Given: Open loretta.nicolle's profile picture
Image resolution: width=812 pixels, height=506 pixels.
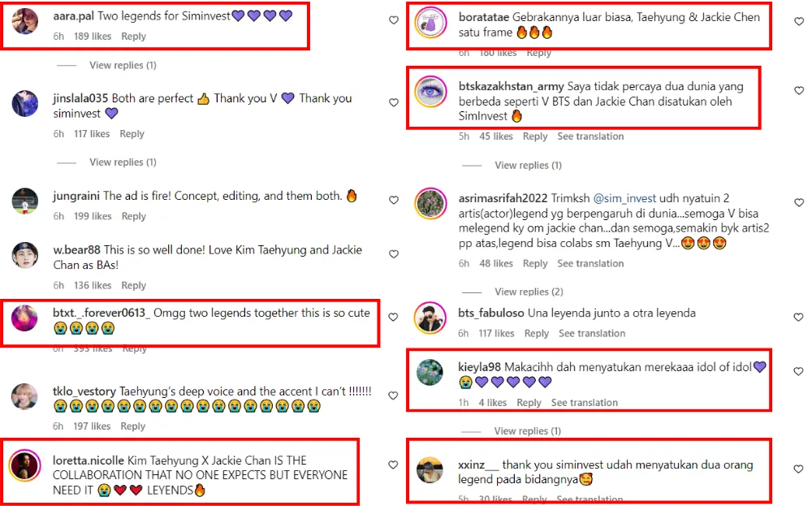Looking at the screenshot, I should (25, 465).
